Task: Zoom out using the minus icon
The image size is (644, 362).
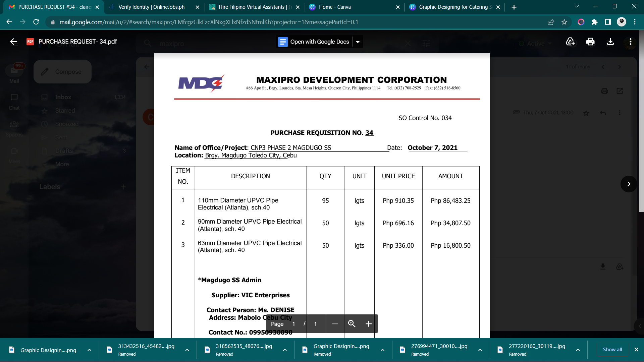Action: pyautogui.click(x=335, y=324)
